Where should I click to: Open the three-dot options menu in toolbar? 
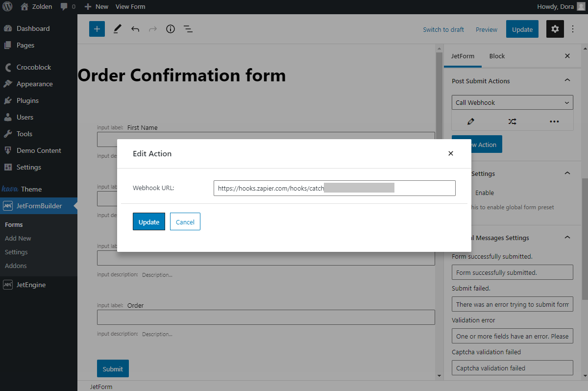pos(573,29)
